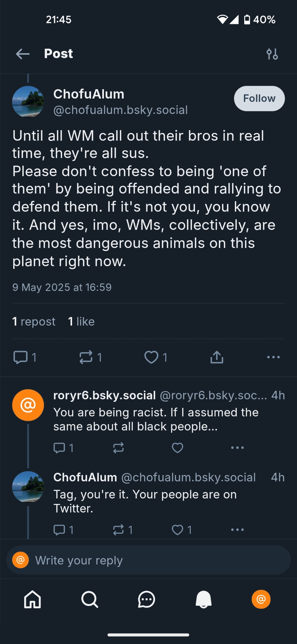
Task: Go back using the arrow icon
Action: pyautogui.click(x=23, y=54)
